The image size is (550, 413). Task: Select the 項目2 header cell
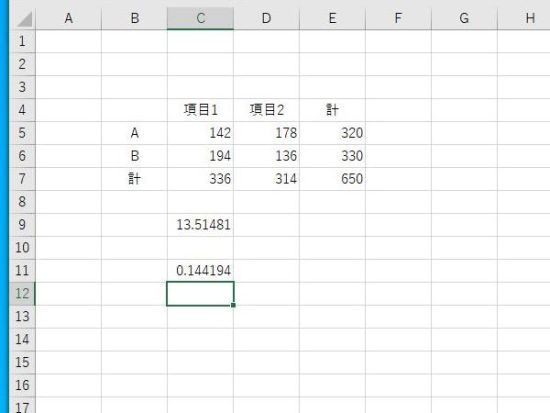tap(266, 110)
